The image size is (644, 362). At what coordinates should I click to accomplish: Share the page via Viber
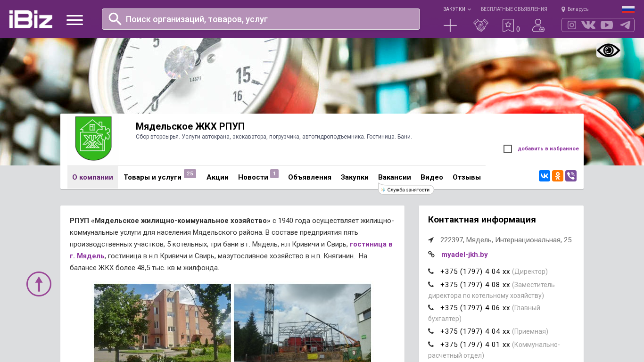click(x=571, y=176)
